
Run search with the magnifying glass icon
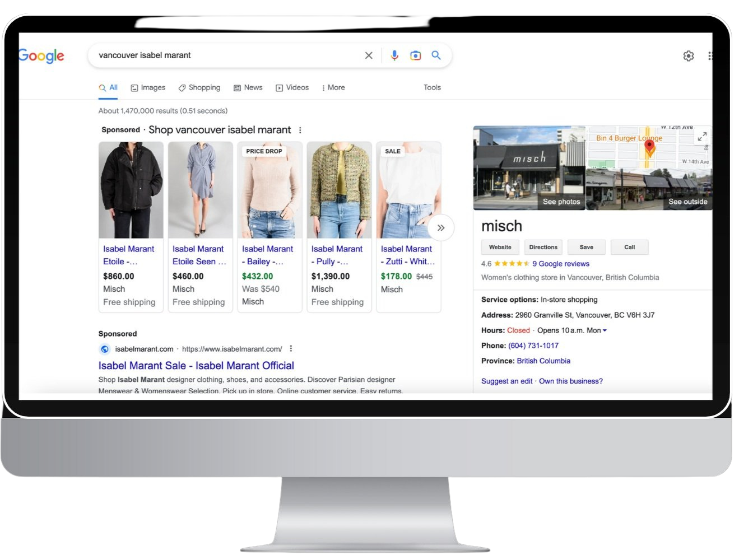[436, 55]
